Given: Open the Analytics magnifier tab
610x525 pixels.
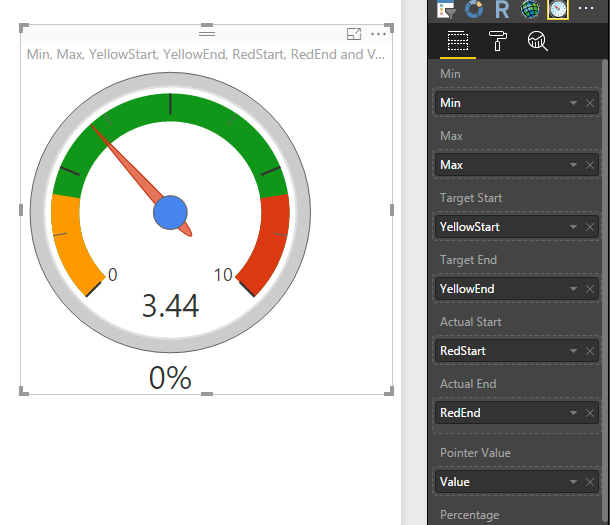Looking at the screenshot, I should tap(537, 41).
